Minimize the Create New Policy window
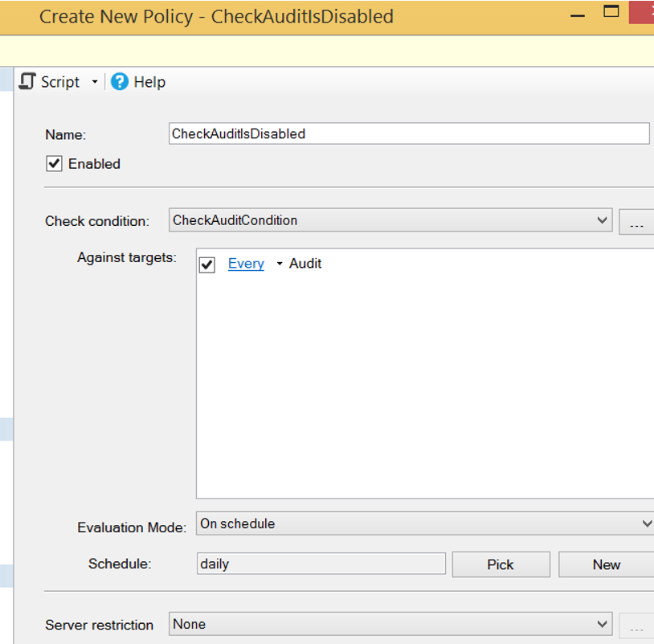This screenshot has width=654, height=644. (578, 15)
